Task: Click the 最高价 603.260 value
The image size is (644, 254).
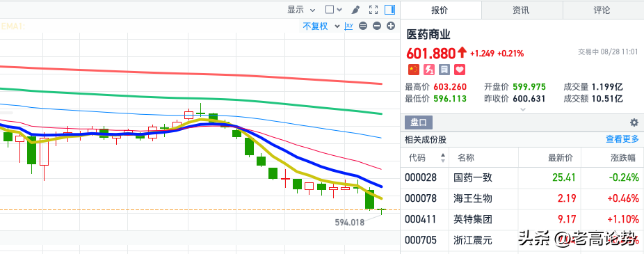Action: pos(450,87)
